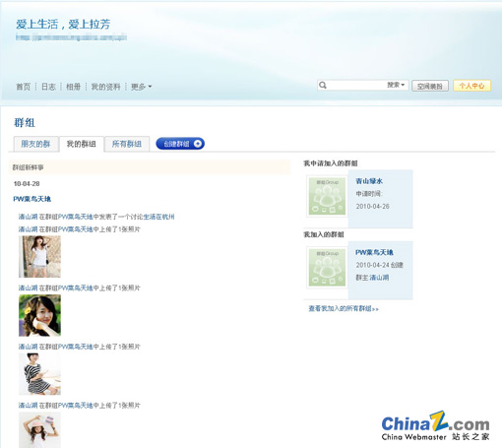Click the plus icon on 创建群组 button
502x448 pixels.
[x=198, y=144]
